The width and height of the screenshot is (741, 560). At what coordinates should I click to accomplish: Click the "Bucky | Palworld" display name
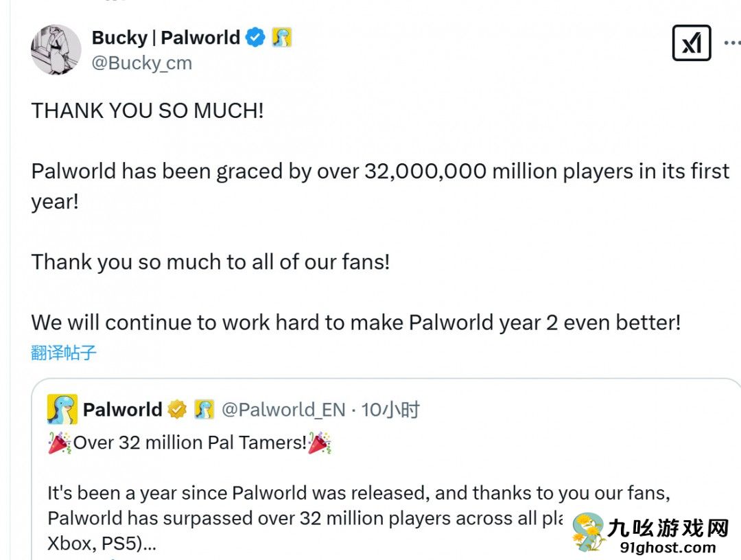tap(165, 37)
